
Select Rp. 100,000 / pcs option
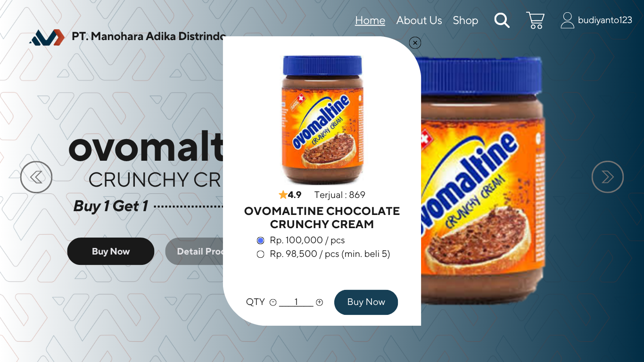(260, 240)
